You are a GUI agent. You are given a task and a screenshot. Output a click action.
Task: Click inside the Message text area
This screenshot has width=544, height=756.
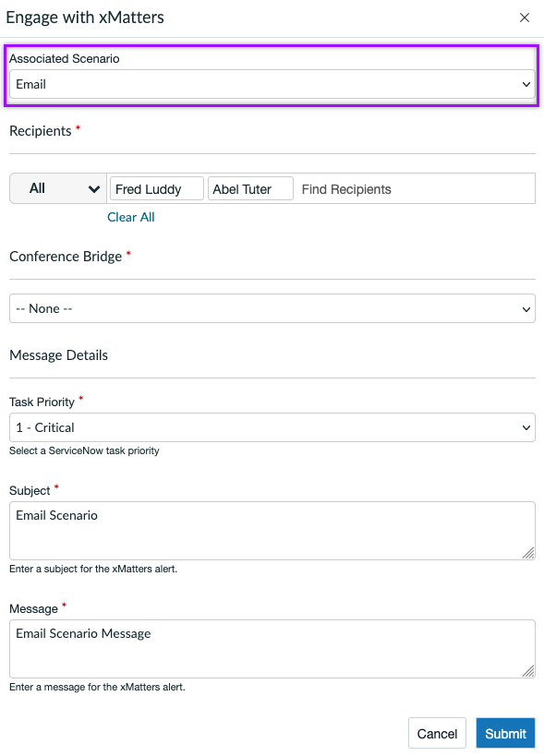point(272,649)
